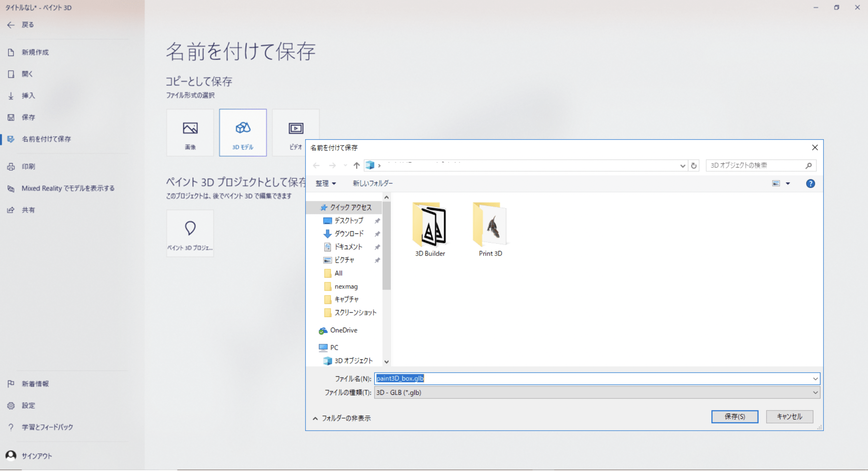Viewport: 868px width, 471px height.
Task: Choose 開く in the side menu
Action: click(27, 74)
